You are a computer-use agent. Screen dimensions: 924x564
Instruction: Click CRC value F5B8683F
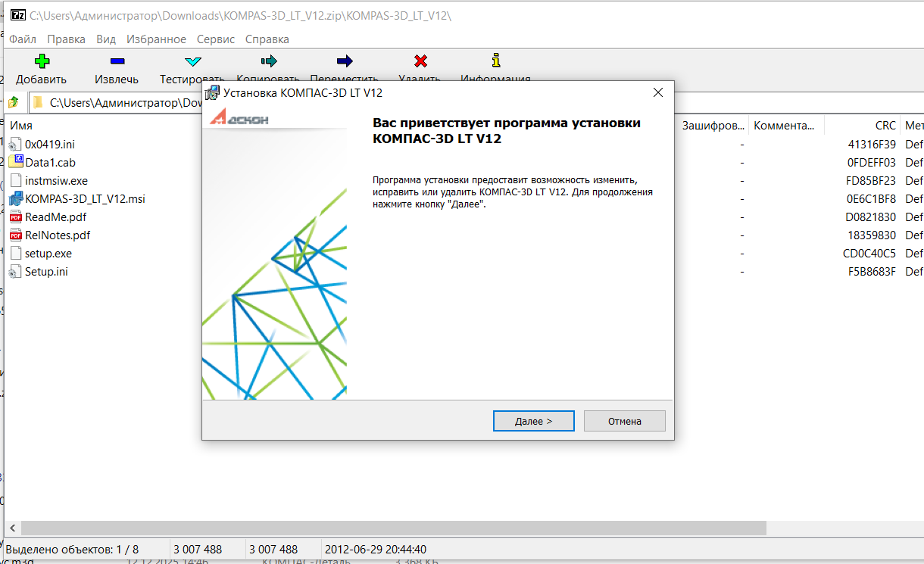[x=872, y=272]
